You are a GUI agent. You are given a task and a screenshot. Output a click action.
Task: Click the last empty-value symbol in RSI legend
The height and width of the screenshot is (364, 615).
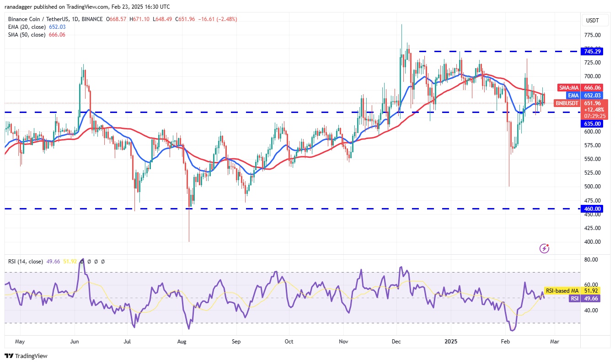point(103,262)
